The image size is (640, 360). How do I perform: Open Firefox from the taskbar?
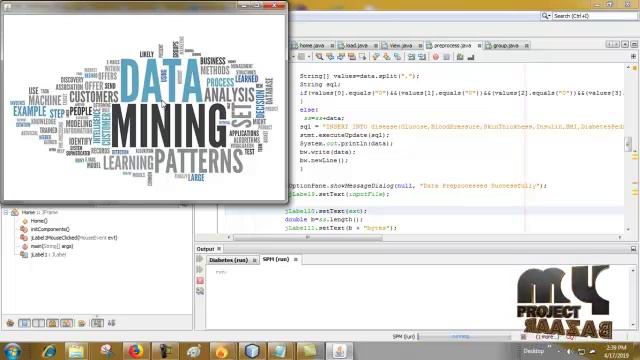pyautogui.click(x=135, y=351)
